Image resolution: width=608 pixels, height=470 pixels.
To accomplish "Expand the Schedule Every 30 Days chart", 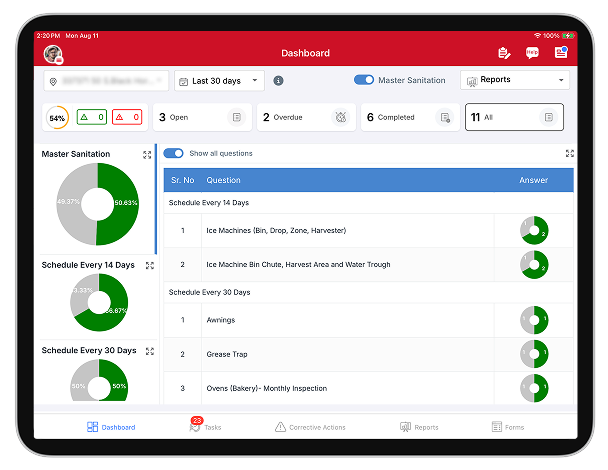I will click(148, 351).
